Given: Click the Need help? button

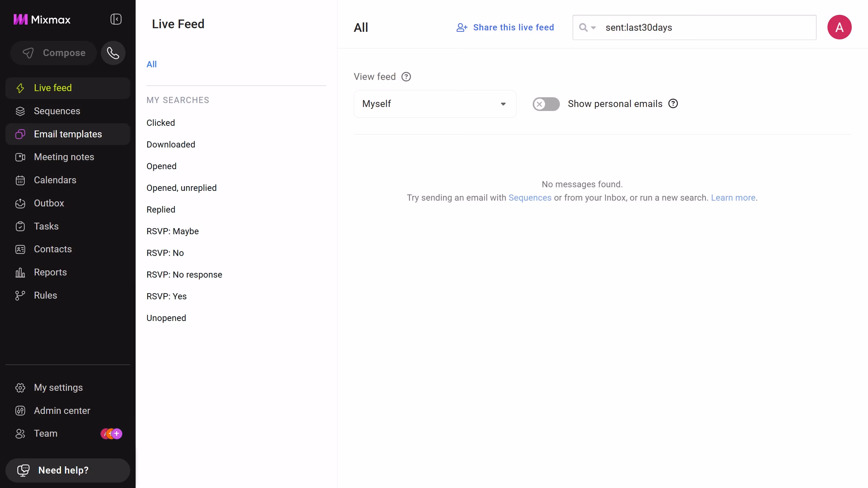Looking at the screenshot, I should [68, 470].
